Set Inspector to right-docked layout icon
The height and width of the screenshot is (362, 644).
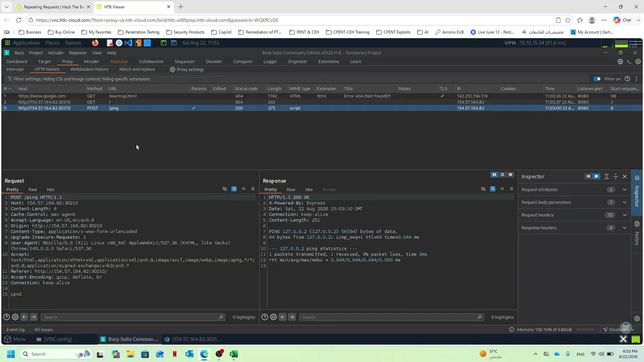pyautogui.click(x=596, y=176)
